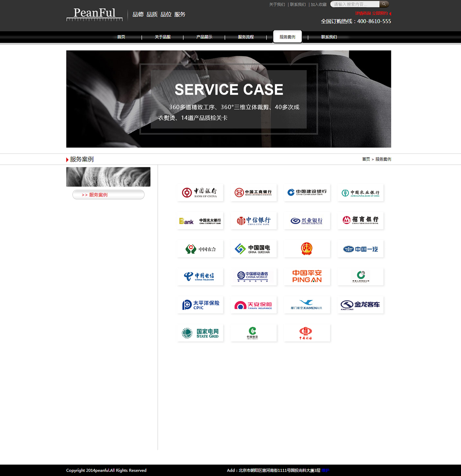Open the 中国农合 logo

click(200, 249)
